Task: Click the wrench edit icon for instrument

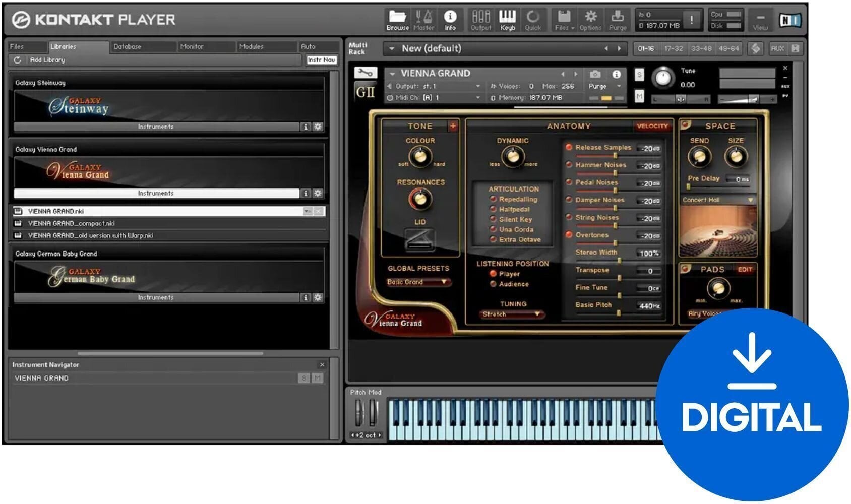Action: pyautogui.click(x=365, y=73)
